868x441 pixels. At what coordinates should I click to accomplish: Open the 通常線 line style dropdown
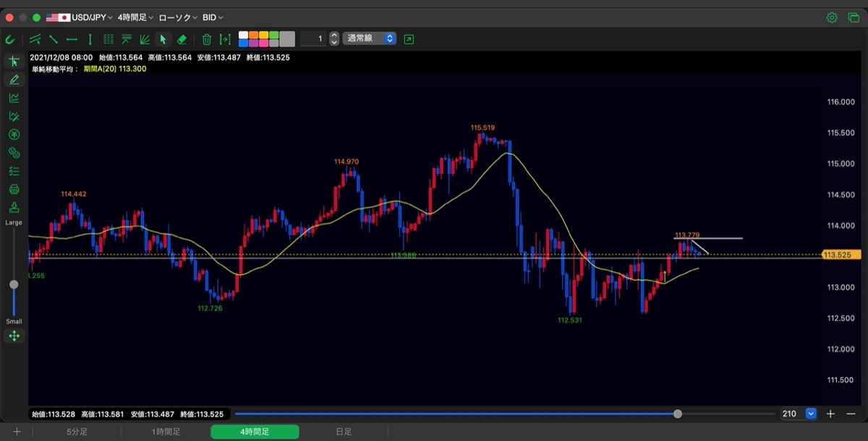[x=370, y=38]
